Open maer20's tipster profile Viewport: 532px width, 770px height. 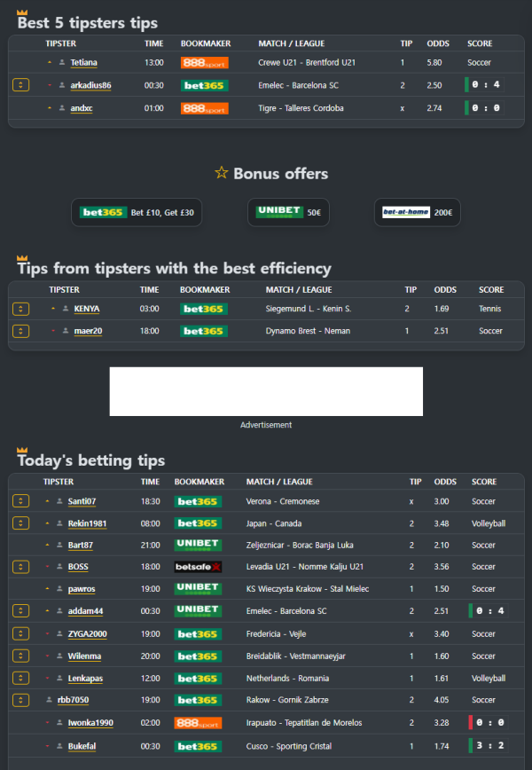89,331
